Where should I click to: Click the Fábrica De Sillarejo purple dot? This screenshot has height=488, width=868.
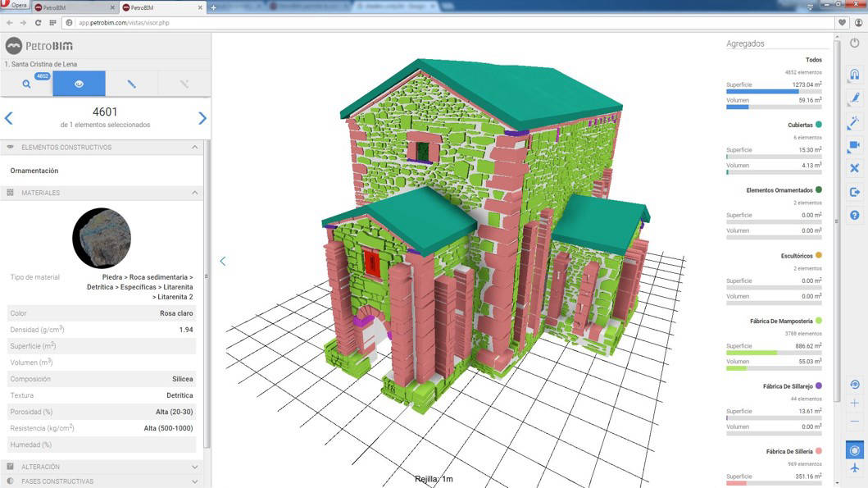point(818,385)
